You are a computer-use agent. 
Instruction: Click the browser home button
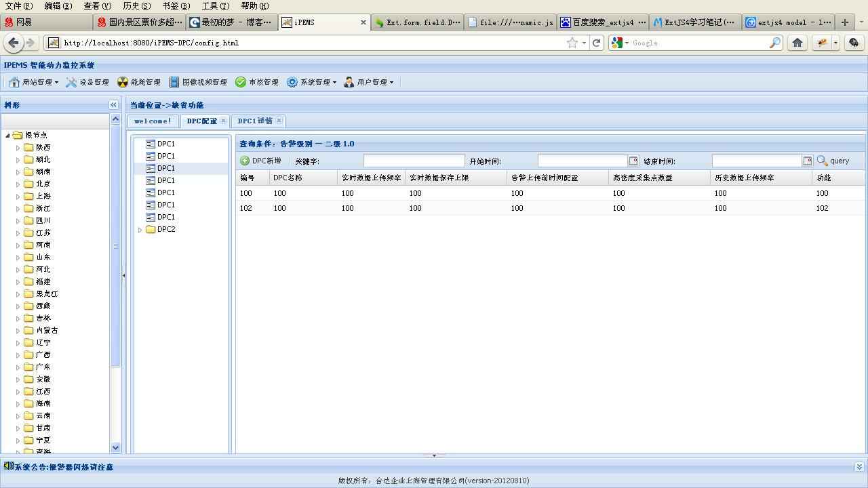[797, 43]
